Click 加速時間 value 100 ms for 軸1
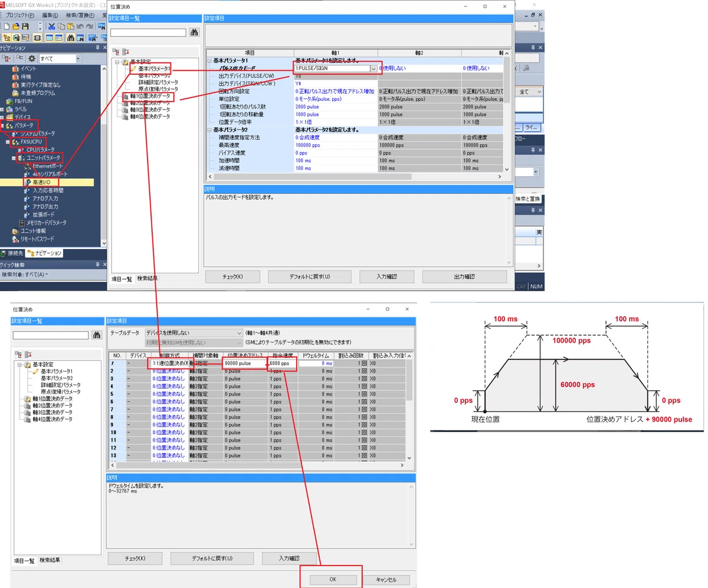708x588 pixels. tap(335, 160)
